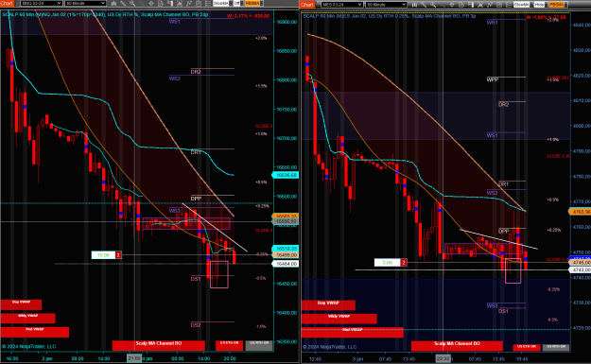This screenshot has height=364, width=591.
Task: Open bar type icon in MNQ chart toolbar
Action: pos(113,4)
